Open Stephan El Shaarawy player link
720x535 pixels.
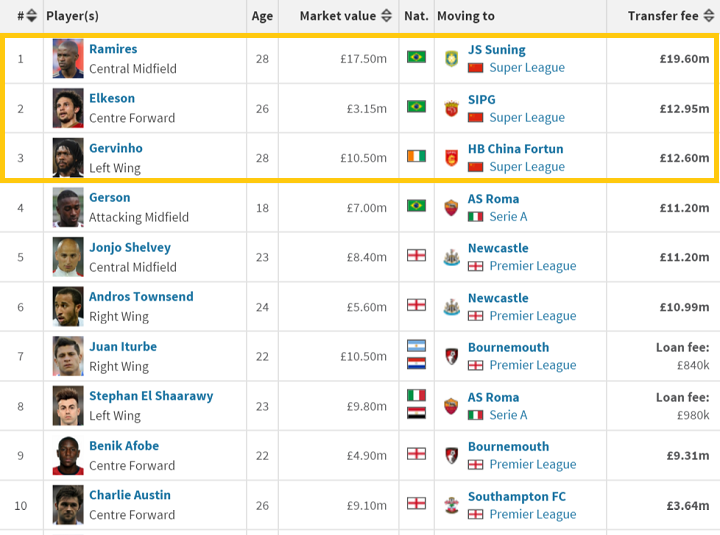[151, 396]
